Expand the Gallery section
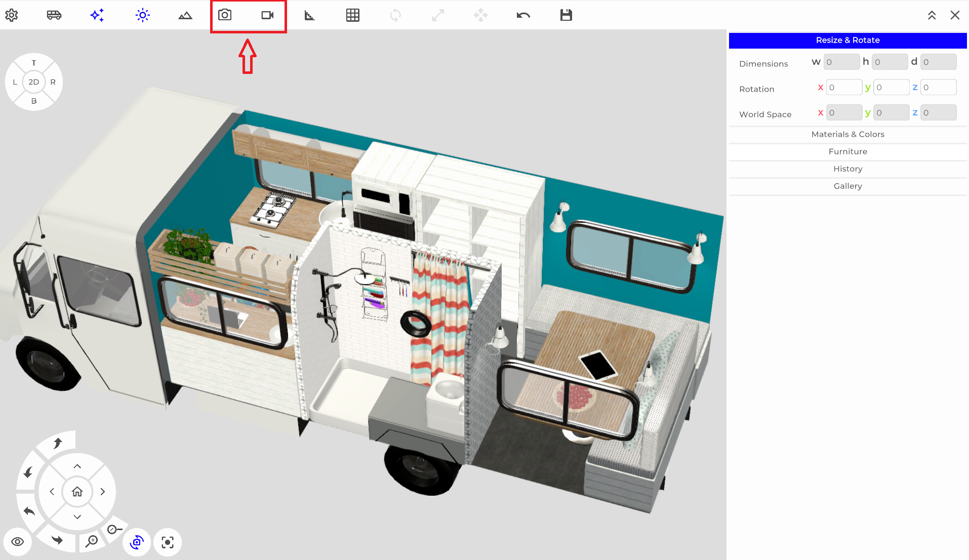Viewport: 969px width, 560px height. tap(847, 186)
